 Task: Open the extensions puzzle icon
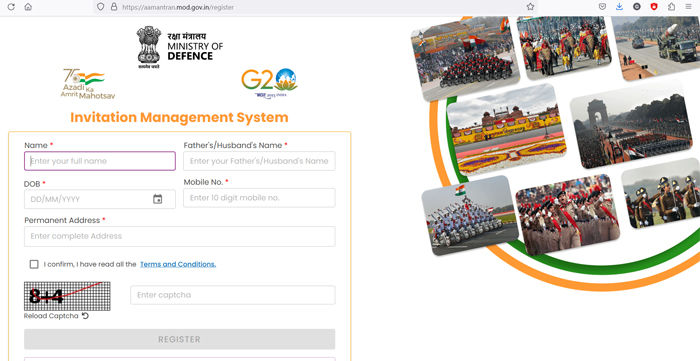671,7
